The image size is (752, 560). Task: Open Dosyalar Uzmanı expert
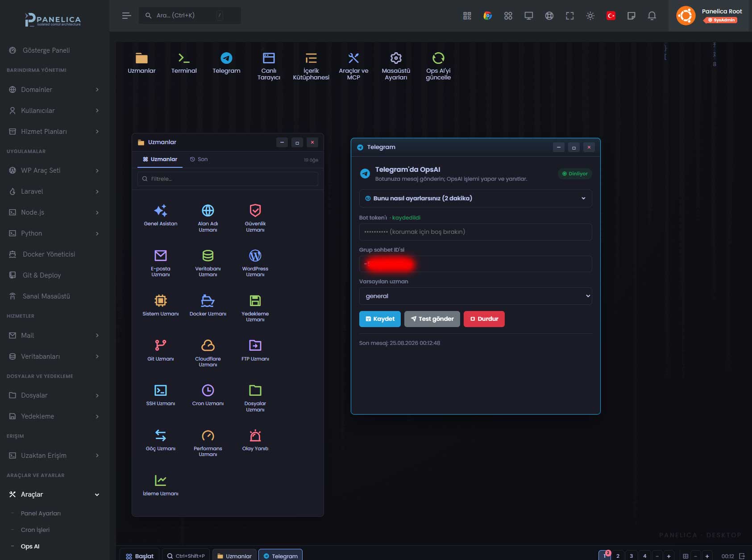(x=255, y=398)
